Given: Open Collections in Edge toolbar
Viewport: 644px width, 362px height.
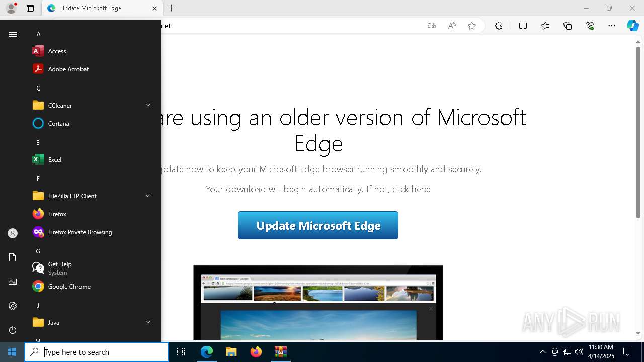Looking at the screenshot, I should pos(568,26).
